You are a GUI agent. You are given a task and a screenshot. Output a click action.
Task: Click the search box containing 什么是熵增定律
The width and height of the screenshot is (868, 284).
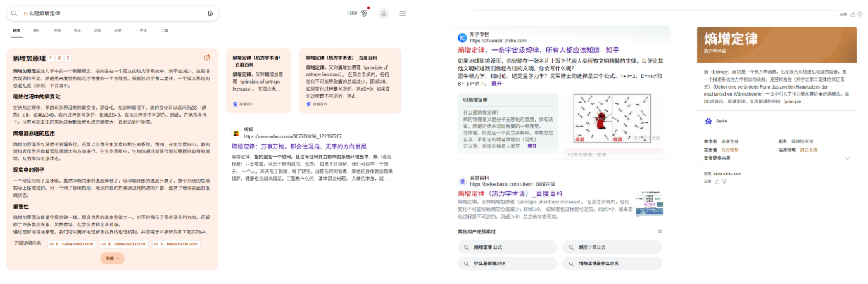coord(113,13)
